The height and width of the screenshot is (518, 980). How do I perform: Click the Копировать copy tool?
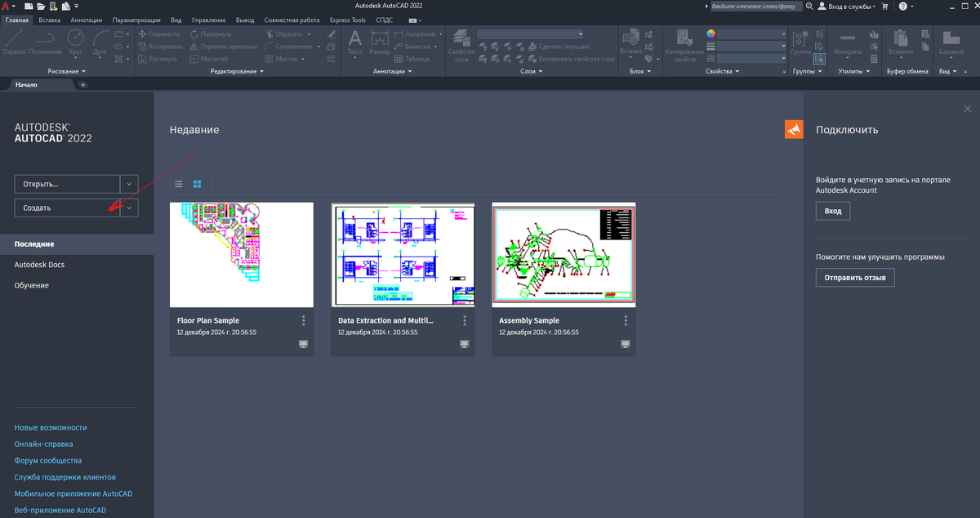coord(159,47)
